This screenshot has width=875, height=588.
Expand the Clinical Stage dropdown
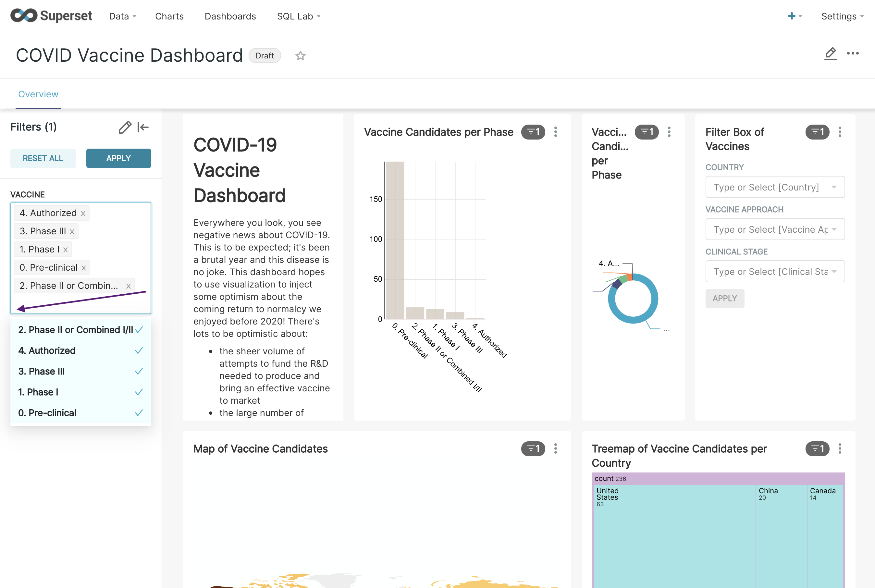coord(774,271)
